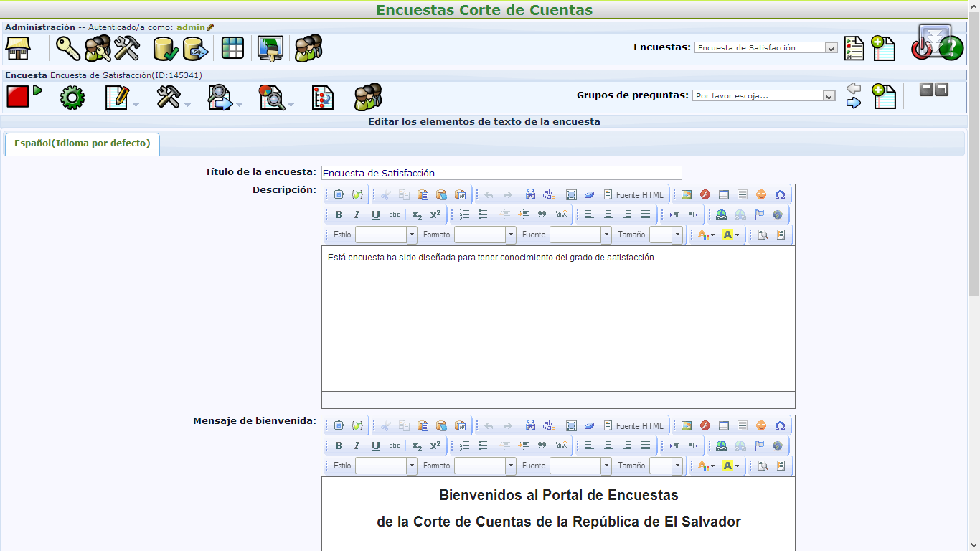Insert Flash in Descripción editor
Screen dimensions: 980x551
point(705,194)
